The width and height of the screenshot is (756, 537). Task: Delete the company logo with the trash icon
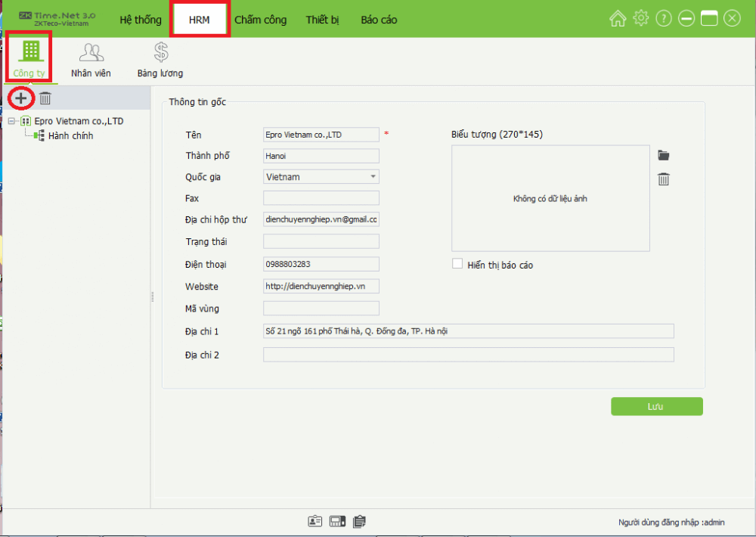click(x=664, y=179)
